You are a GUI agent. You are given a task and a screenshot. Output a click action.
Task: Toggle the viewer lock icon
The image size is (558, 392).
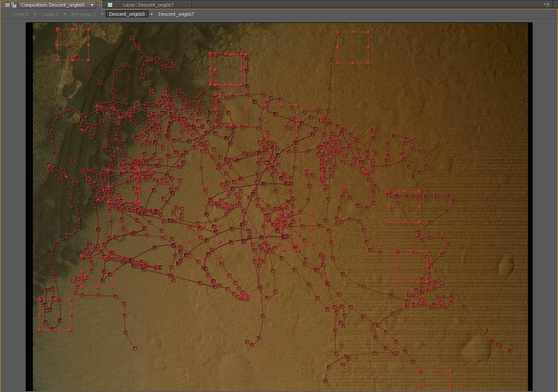pos(13,5)
